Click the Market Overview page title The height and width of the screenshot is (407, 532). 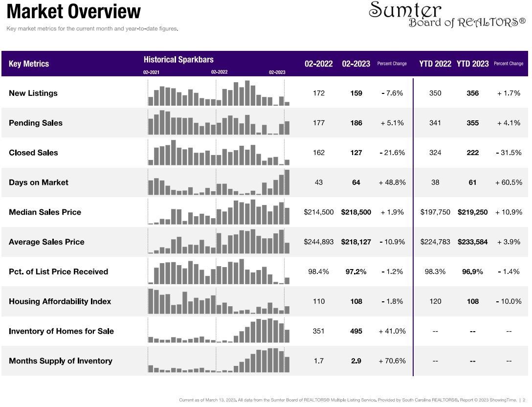(74, 12)
